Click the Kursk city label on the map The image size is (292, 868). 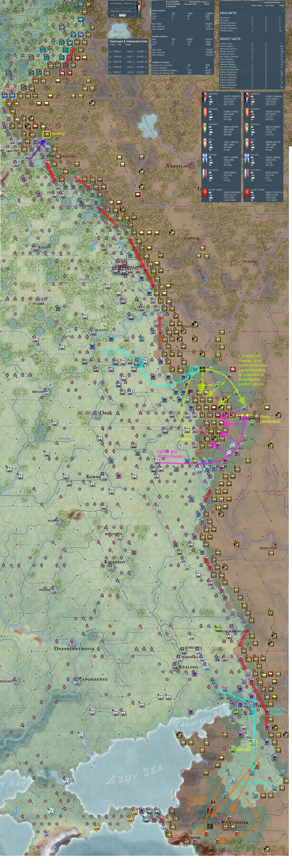point(94,476)
